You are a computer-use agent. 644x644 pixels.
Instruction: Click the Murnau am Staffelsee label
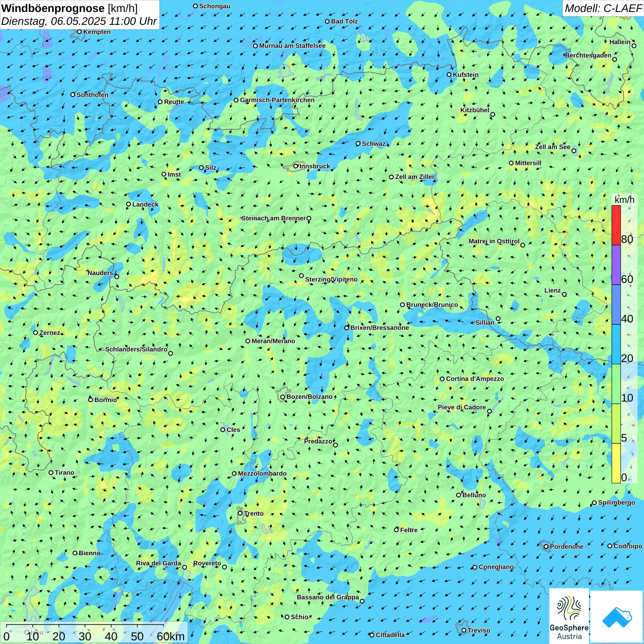[292, 46]
